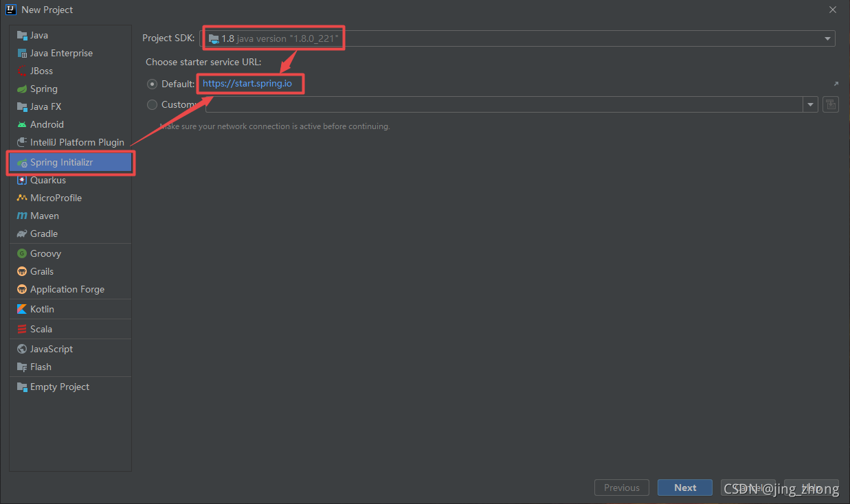850x504 pixels.
Task: Open the custom URL history dropdown arrow
Action: pyautogui.click(x=811, y=104)
